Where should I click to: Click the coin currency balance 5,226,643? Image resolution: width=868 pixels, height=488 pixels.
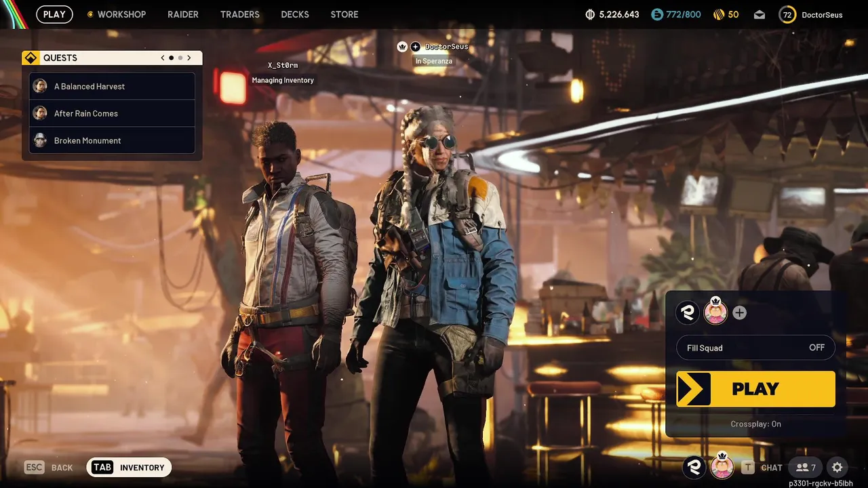pyautogui.click(x=612, y=14)
